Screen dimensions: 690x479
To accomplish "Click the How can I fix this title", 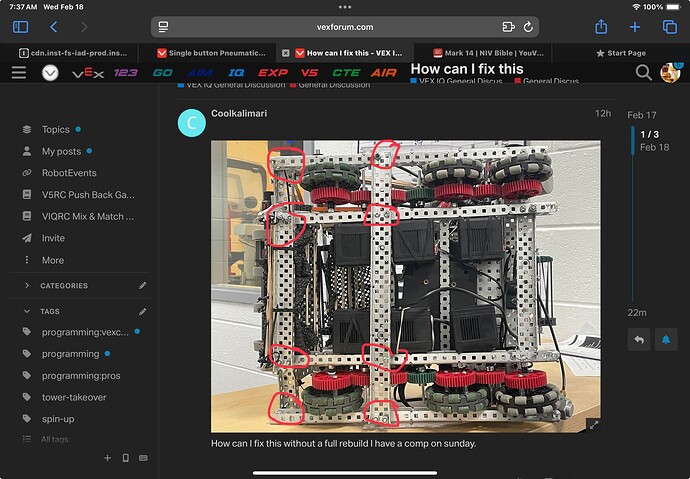I will tap(467, 69).
